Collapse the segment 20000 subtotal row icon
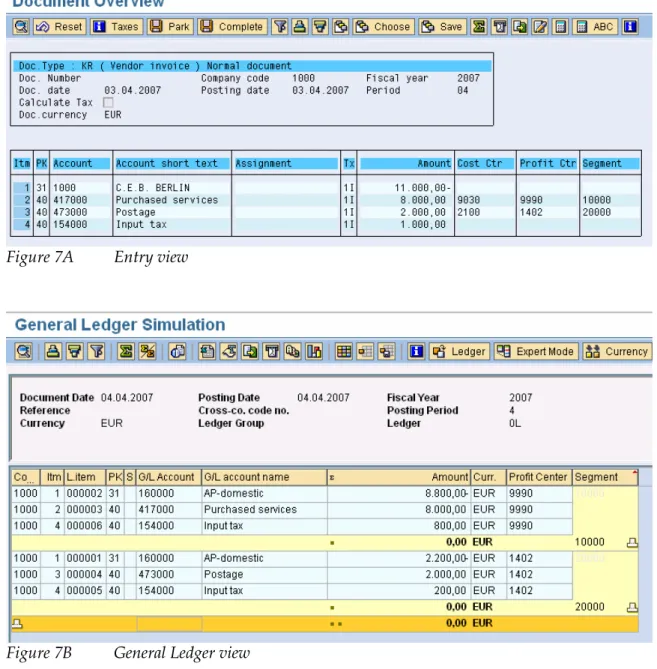The width and height of the screenshot is (657, 669). [632, 607]
